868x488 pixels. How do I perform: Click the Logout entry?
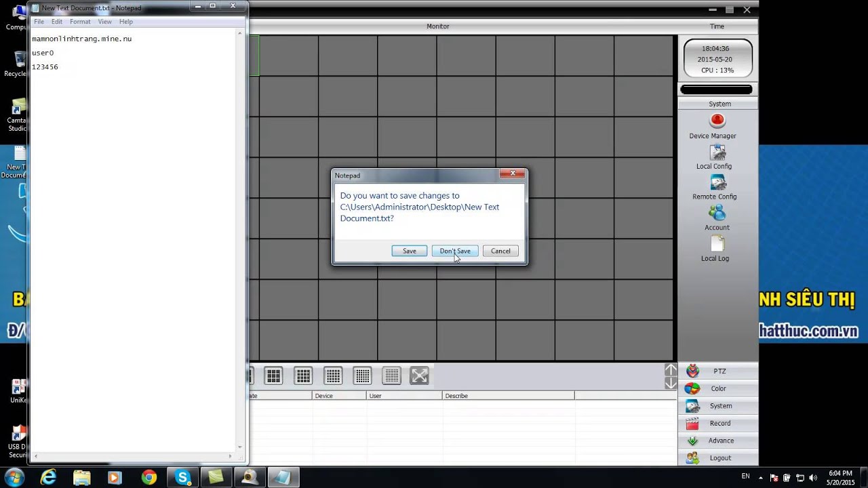tap(718, 458)
